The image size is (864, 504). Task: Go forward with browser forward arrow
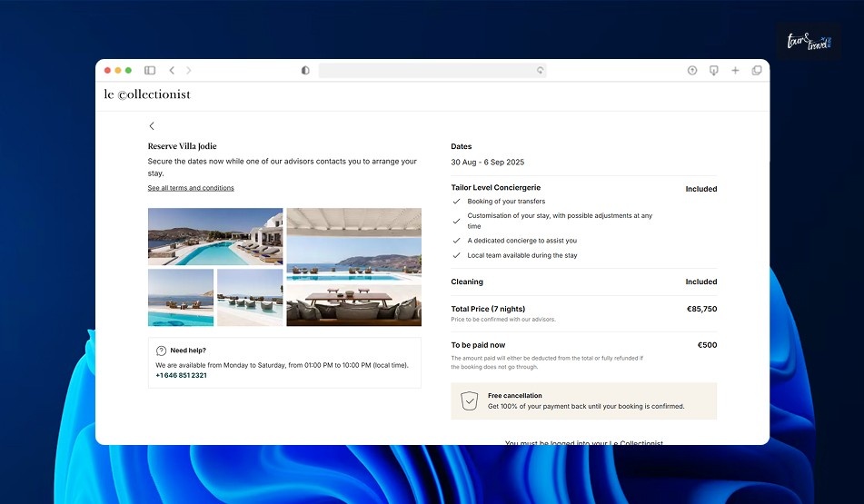tap(188, 71)
